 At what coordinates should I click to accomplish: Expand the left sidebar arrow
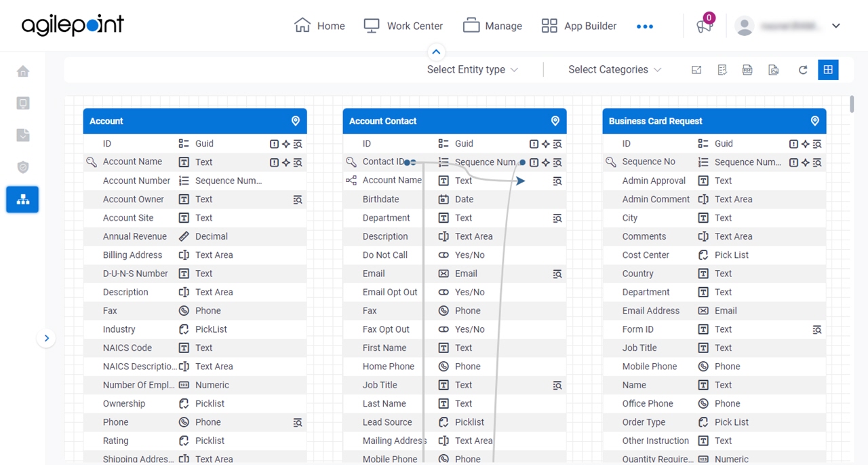coord(46,338)
